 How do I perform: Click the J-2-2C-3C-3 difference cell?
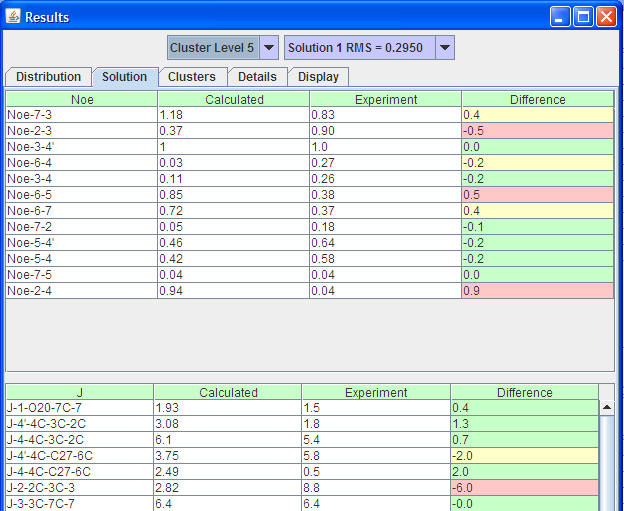(x=524, y=488)
